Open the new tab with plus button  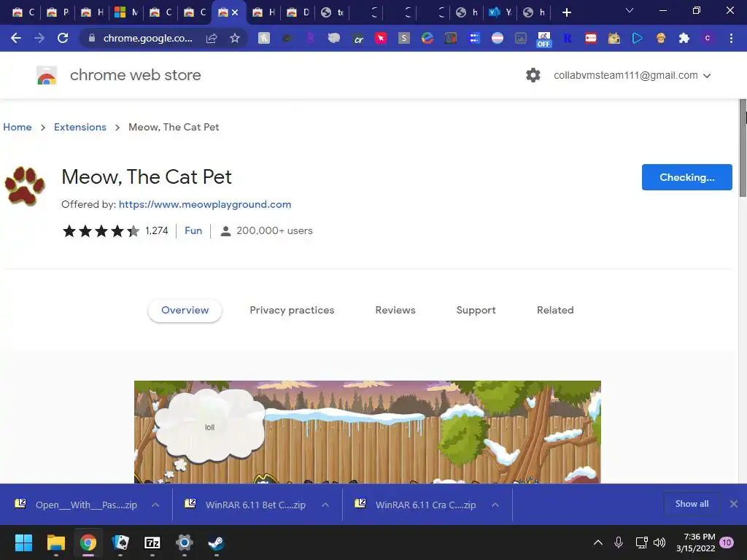point(566,12)
